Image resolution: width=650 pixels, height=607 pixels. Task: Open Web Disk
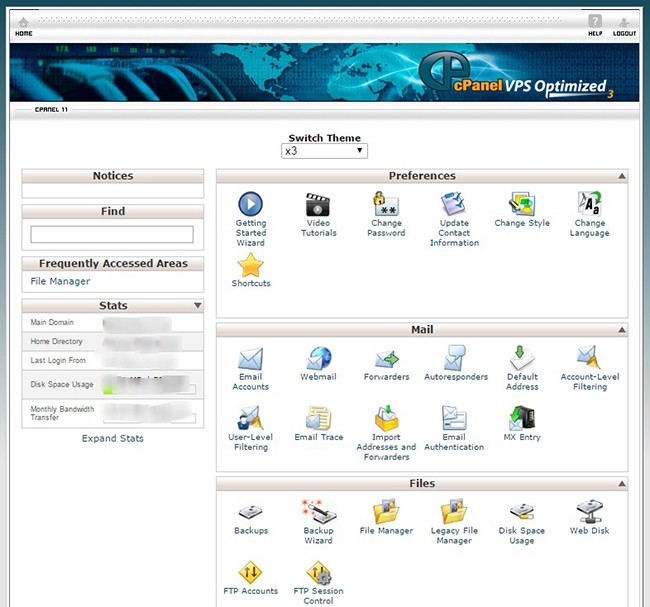coord(589,517)
